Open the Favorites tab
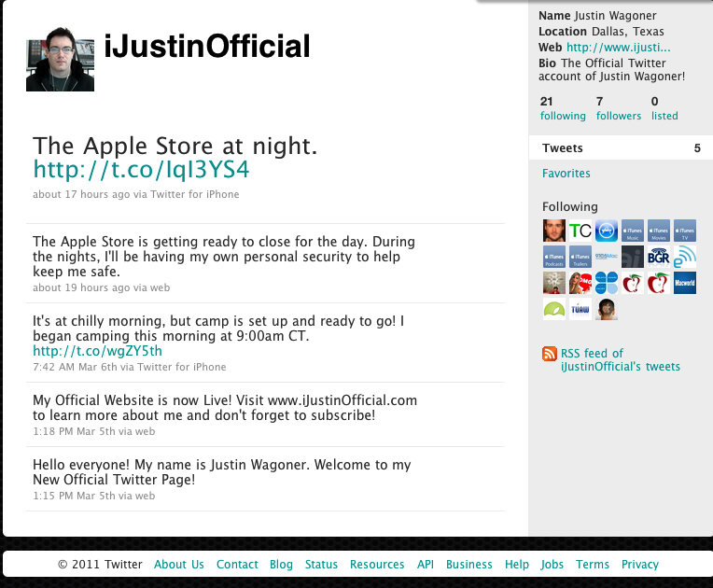Viewport: 713px width, 588px height. click(566, 174)
